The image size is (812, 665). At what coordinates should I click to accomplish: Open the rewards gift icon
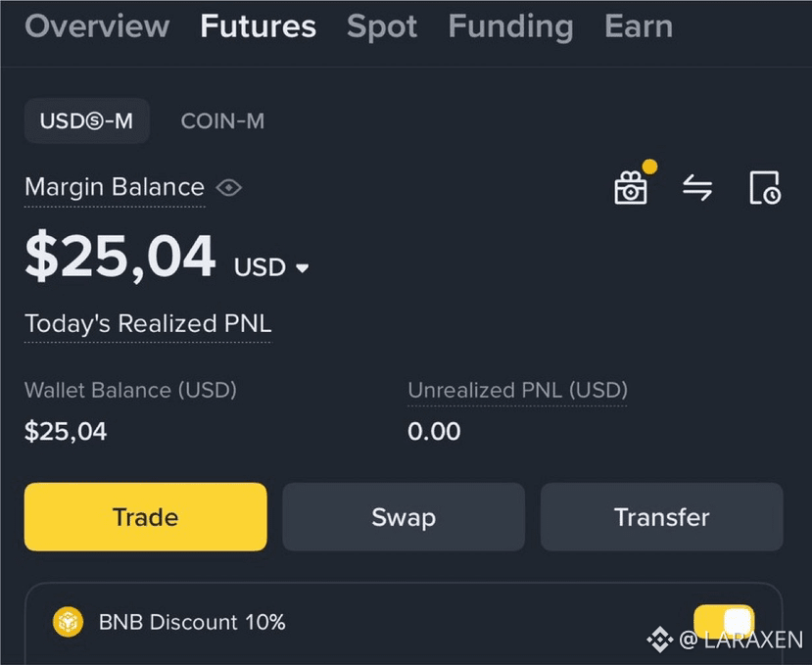click(x=631, y=187)
